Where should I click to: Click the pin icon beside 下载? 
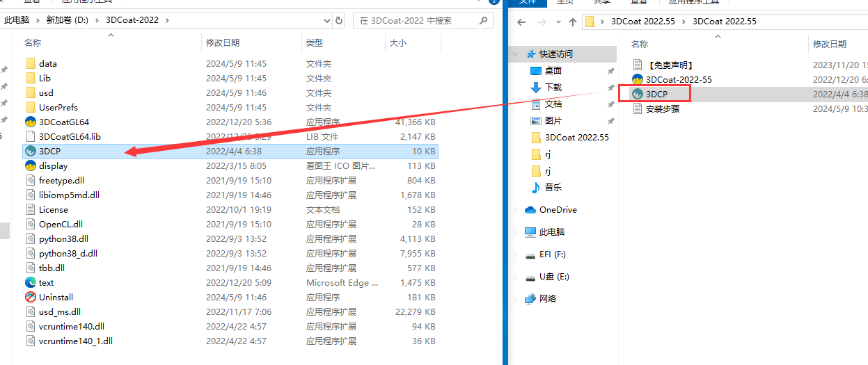click(610, 88)
